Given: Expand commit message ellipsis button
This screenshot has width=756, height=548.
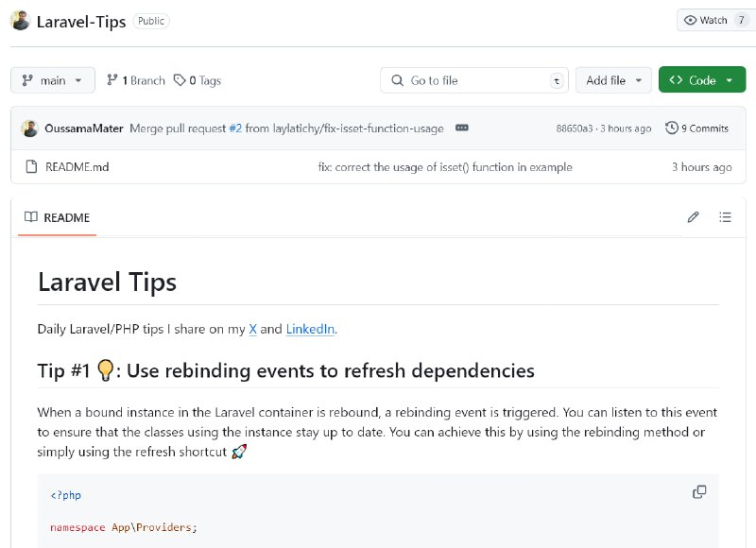Looking at the screenshot, I should tap(461, 128).
